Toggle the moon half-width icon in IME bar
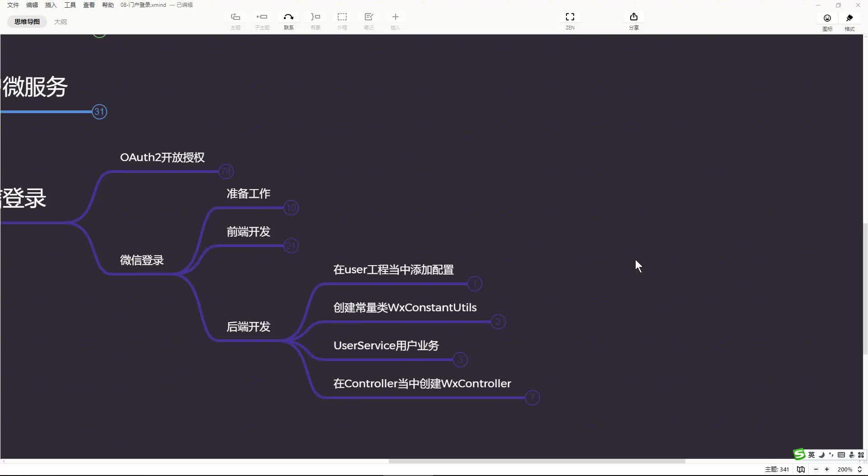 point(821,455)
